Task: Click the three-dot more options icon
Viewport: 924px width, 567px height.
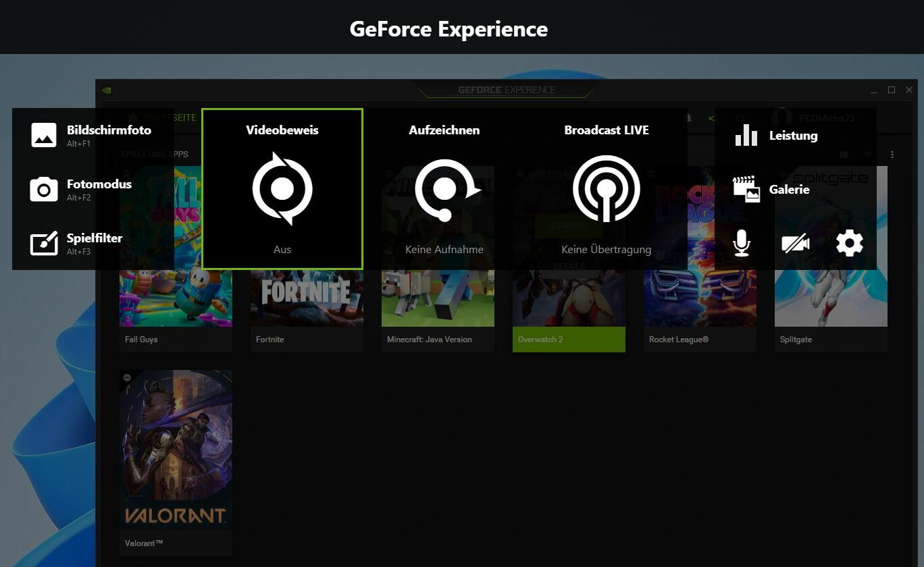Action: pos(892,155)
